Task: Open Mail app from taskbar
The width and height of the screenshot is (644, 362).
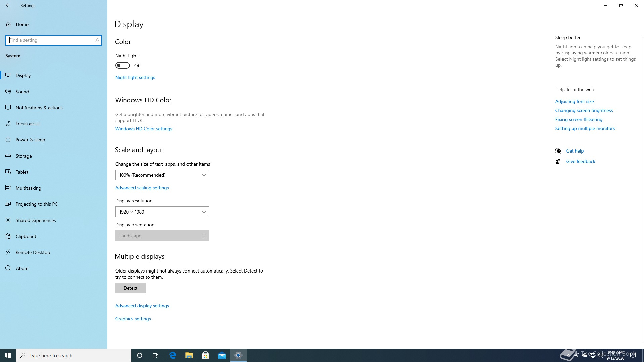Action: [222, 355]
